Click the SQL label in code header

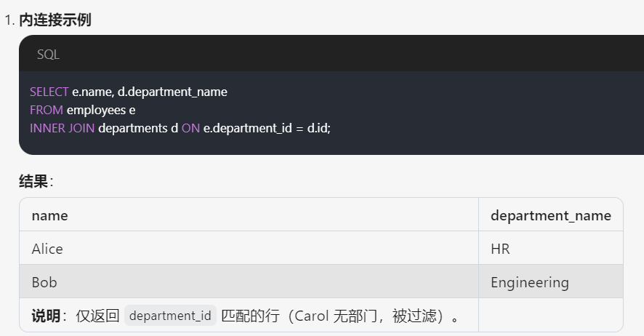click(48, 55)
